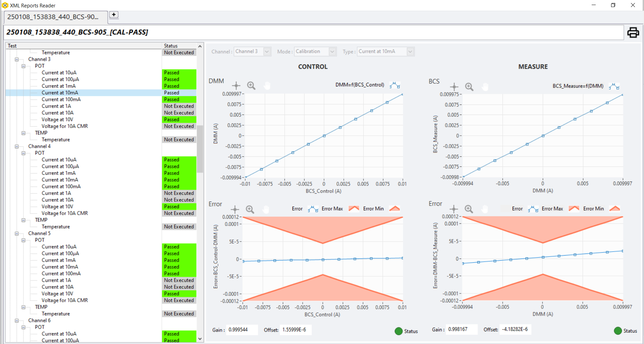
Task: Select Voltage at 10V under Channel 4
Action: (57, 207)
